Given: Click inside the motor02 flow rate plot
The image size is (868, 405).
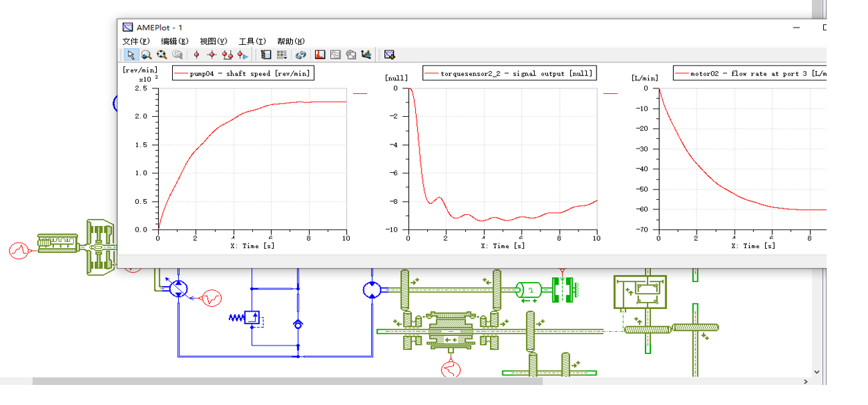Looking at the screenshot, I should (742, 159).
